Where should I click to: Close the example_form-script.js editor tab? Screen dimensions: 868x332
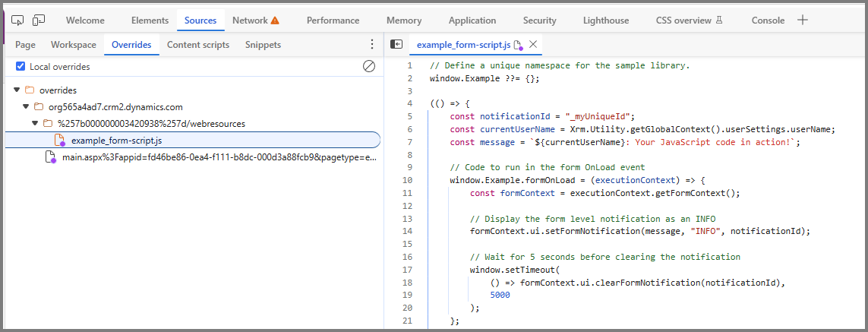coord(533,44)
